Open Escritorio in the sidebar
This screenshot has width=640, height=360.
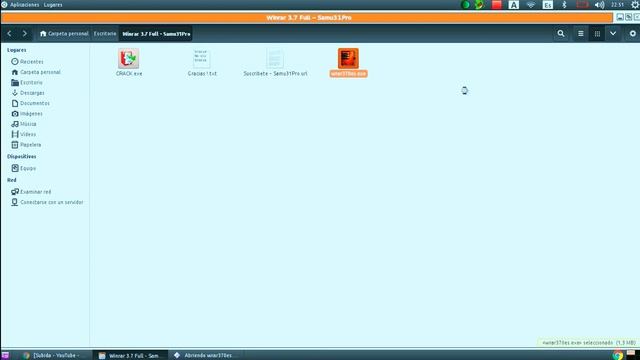[x=27, y=82]
